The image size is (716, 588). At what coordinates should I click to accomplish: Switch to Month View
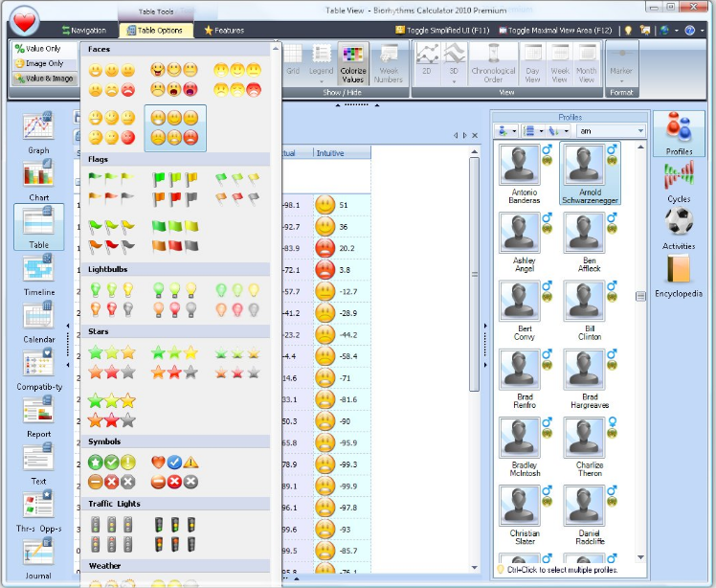(587, 64)
